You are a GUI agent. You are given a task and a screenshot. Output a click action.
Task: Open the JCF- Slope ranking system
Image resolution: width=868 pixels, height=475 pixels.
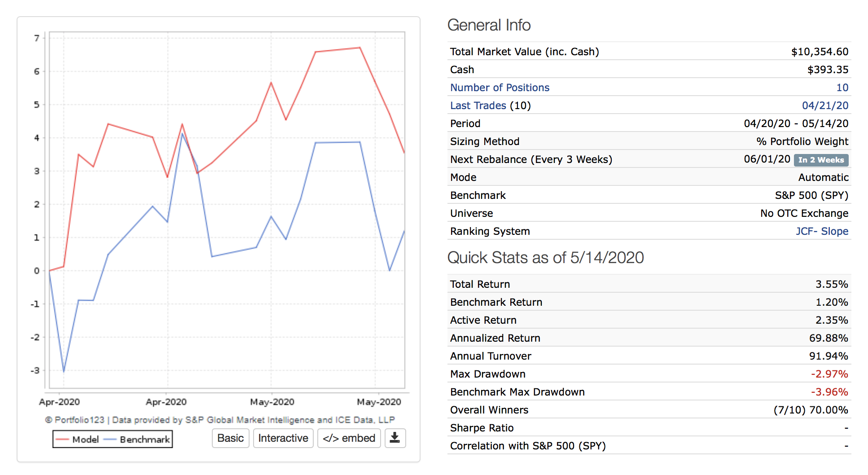point(822,231)
